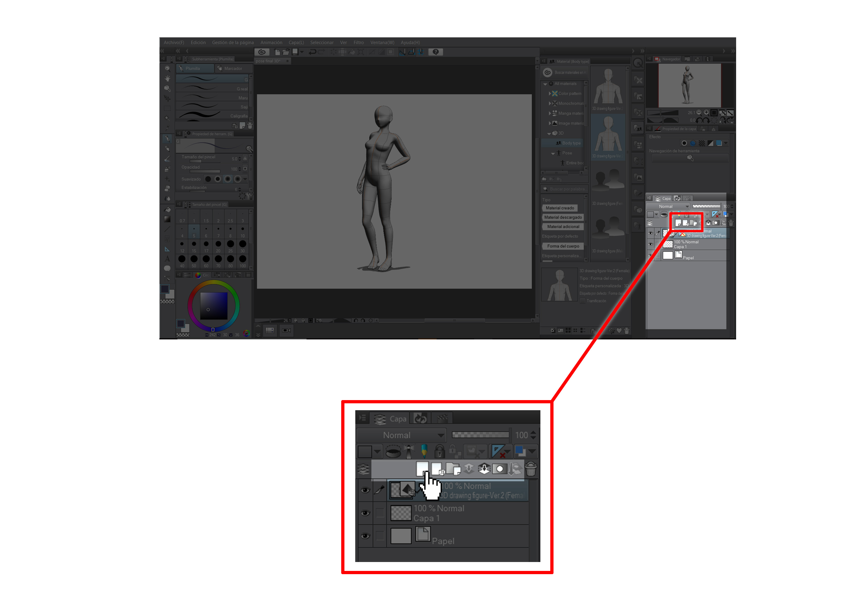This screenshot has width=868, height=614.
Task: Collapse the All materials tree node
Action: coord(545,84)
